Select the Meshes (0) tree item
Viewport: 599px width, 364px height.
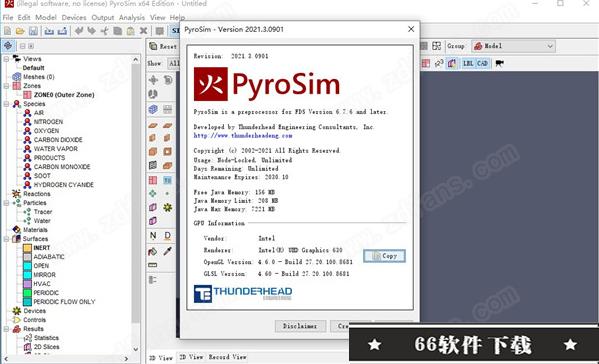point(39,77)
